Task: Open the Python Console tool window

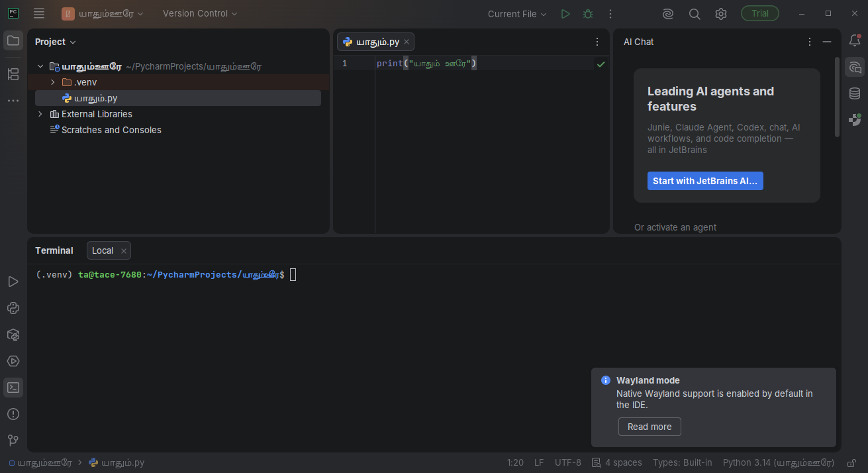Action: [13, 308]
